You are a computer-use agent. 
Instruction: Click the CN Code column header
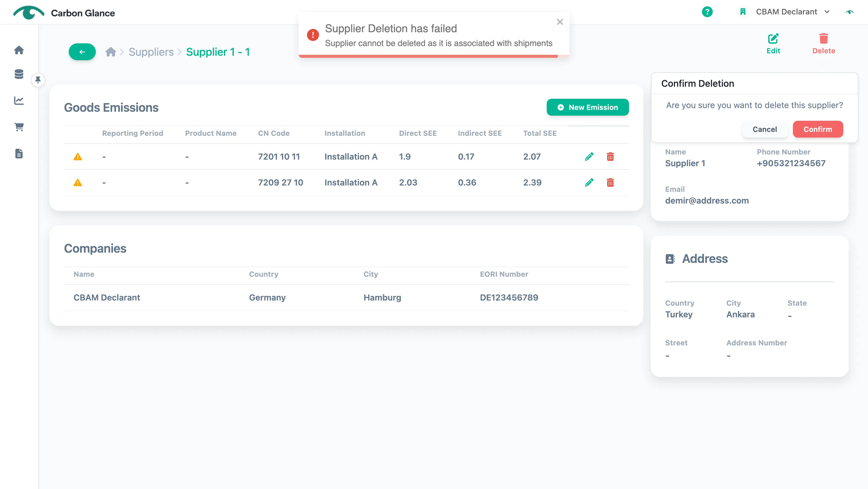(274, 133)
